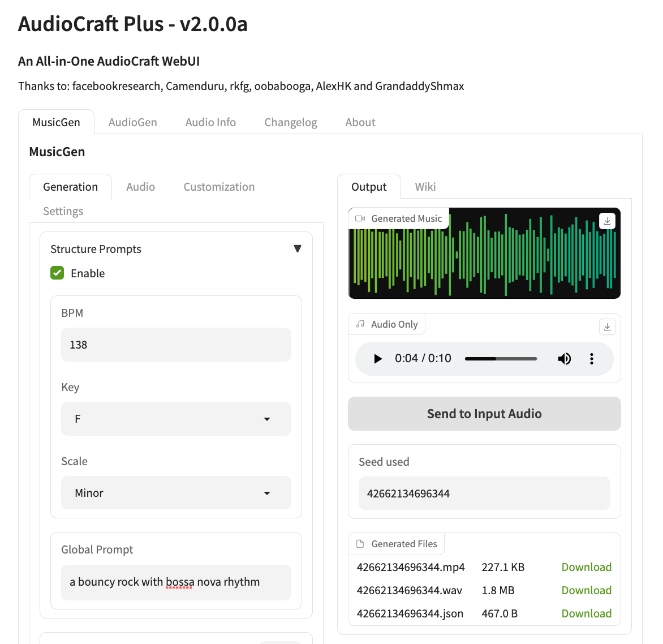The image size is (663, 644).
Task: Click the Generated Music video camera icon
Action: (x=360, y=218)
